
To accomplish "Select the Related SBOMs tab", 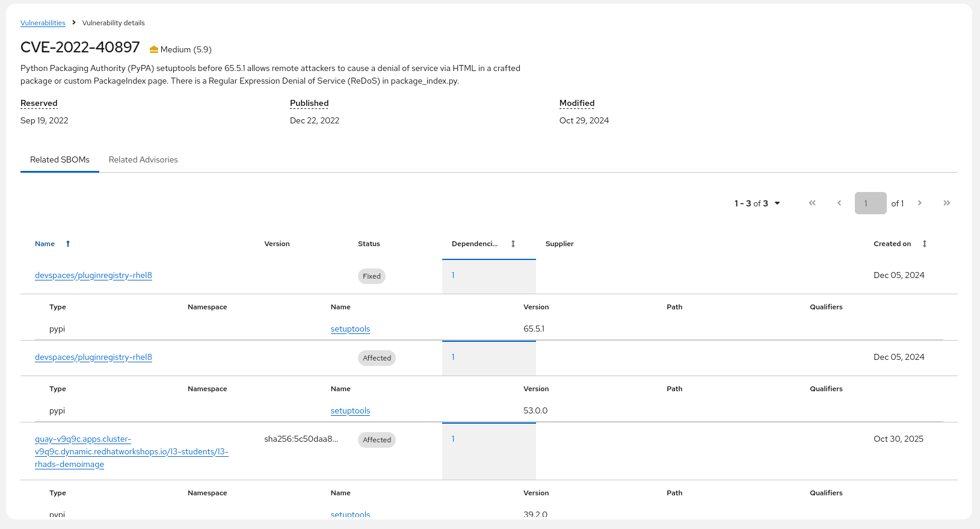I will pyautogui.click(x=60, y=159).
